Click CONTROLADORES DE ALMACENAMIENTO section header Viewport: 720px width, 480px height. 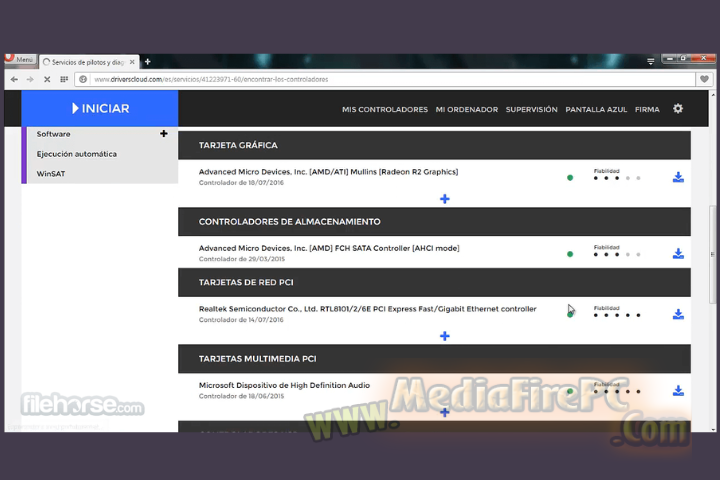[434, 222]
